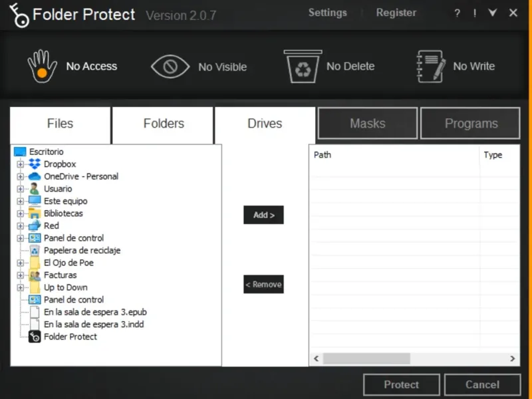Click the Protect button

click(x=402, y=385)
